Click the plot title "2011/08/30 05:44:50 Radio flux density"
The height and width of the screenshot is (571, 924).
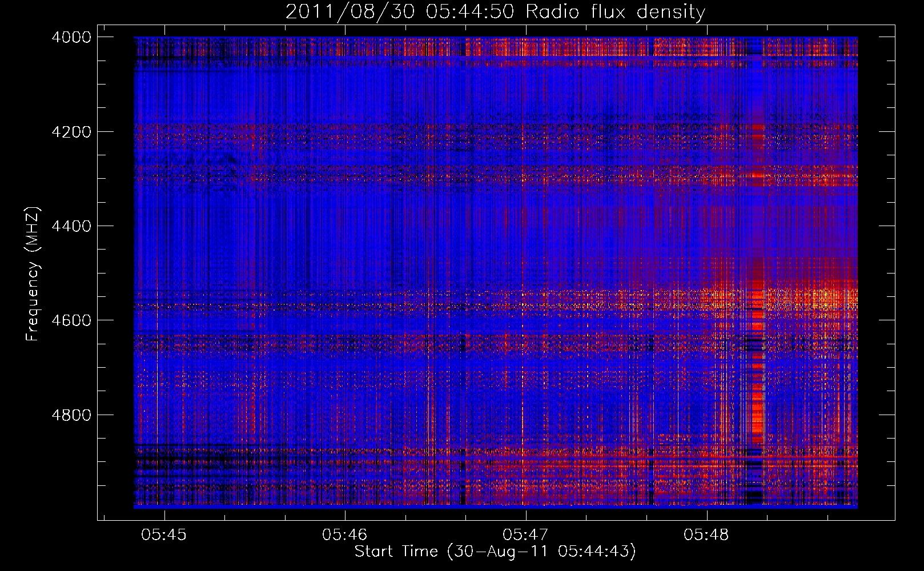[495, 11]
